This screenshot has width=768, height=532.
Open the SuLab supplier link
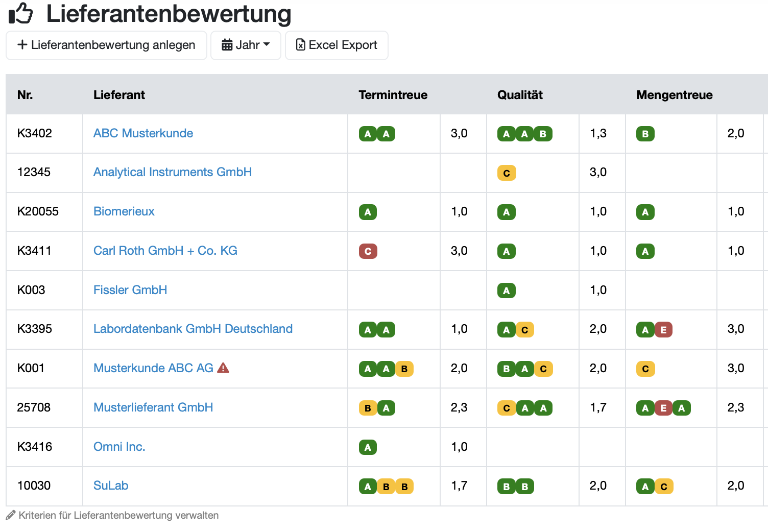111,486
